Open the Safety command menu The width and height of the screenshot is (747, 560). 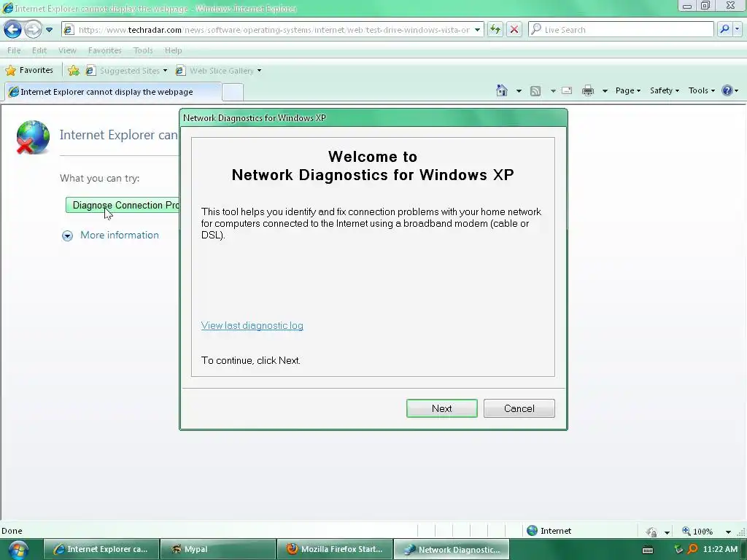coord(664,90)
